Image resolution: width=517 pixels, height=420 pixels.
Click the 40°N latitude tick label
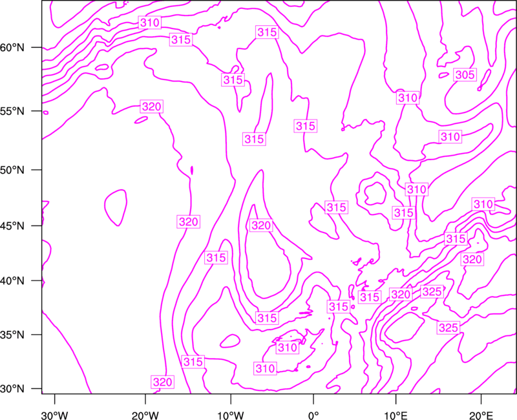click(x=12, y=281)
